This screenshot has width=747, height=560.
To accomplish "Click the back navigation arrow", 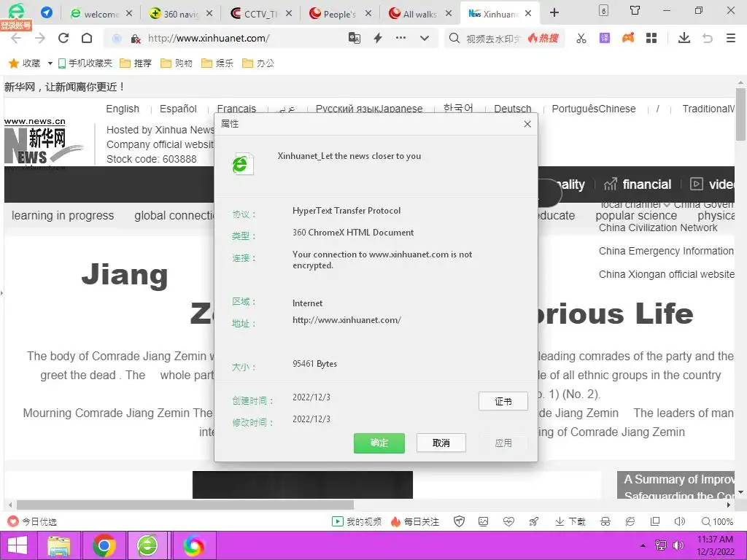I will (16, 38).
